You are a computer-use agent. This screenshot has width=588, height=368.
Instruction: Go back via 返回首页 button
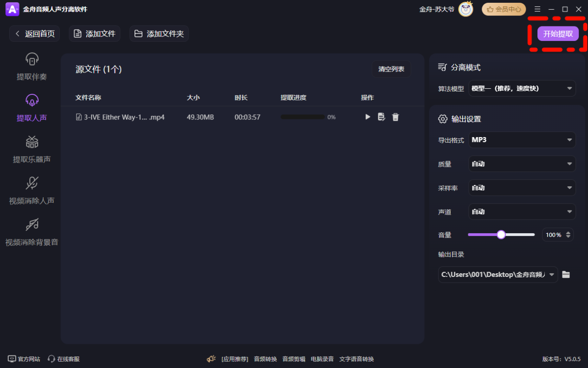click(34, 33)
